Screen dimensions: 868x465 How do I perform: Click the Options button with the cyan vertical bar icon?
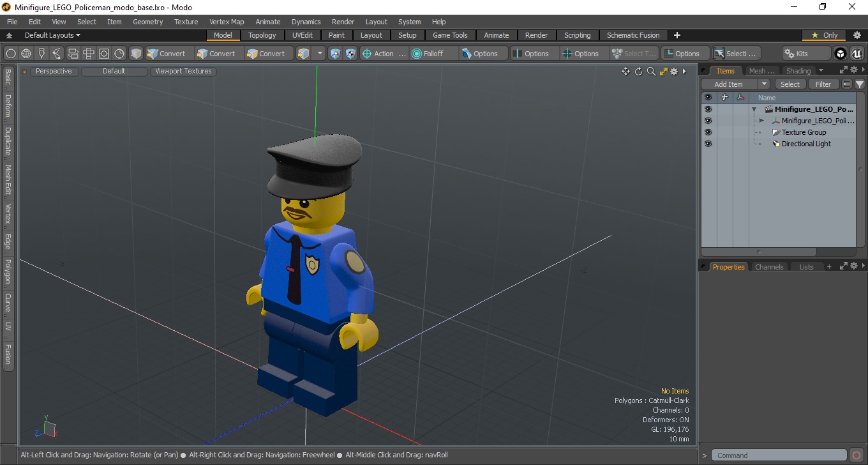[534, 54]
